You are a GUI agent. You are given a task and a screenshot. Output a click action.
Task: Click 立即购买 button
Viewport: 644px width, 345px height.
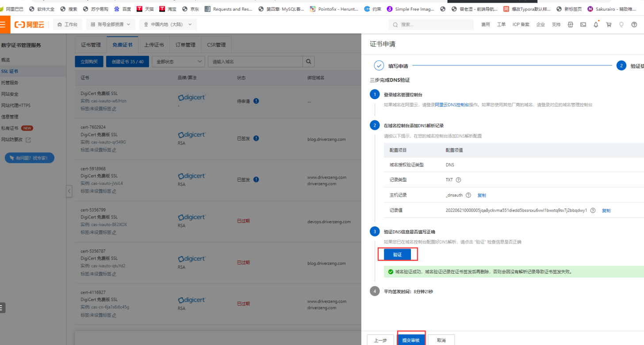pyautogui.click(x=89, y=62)
